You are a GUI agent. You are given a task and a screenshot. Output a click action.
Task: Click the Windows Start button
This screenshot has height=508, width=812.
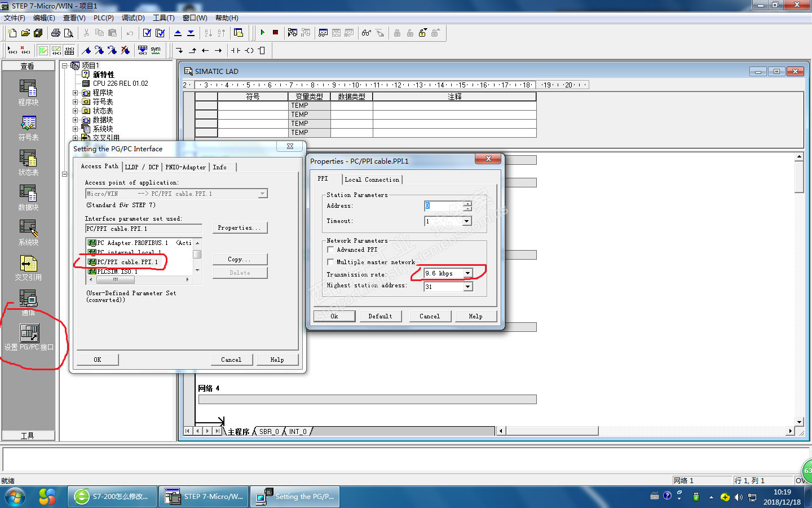point(15,497)
